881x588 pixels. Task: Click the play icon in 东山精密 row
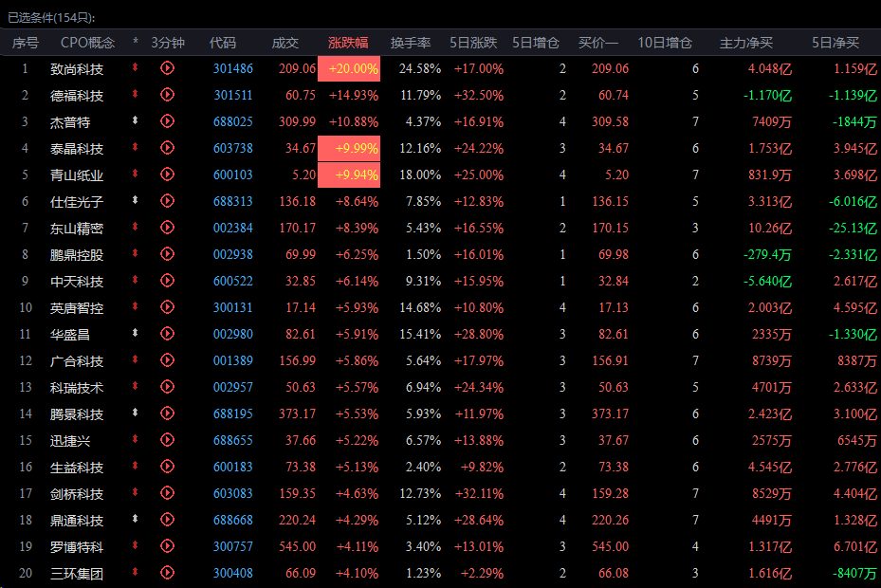[168, 228]
